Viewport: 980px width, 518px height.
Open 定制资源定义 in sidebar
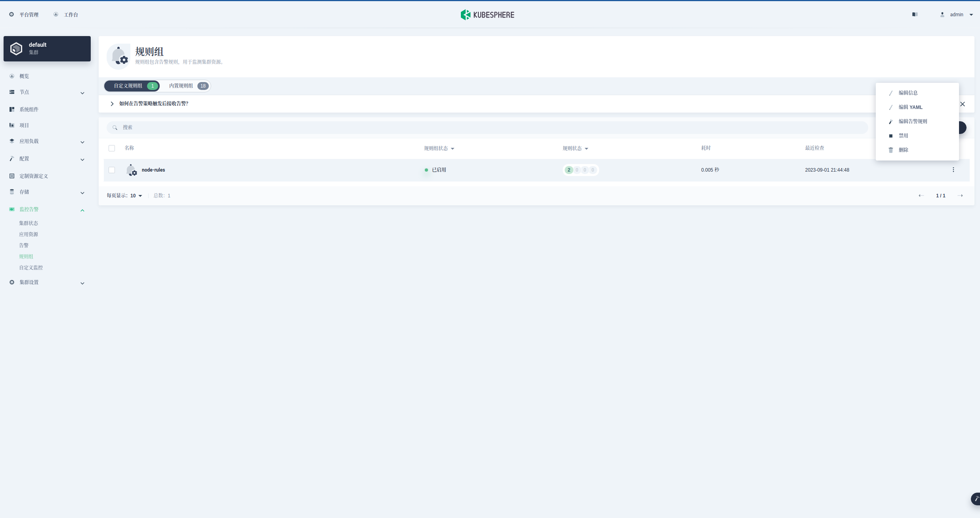(x=34, y=176)
